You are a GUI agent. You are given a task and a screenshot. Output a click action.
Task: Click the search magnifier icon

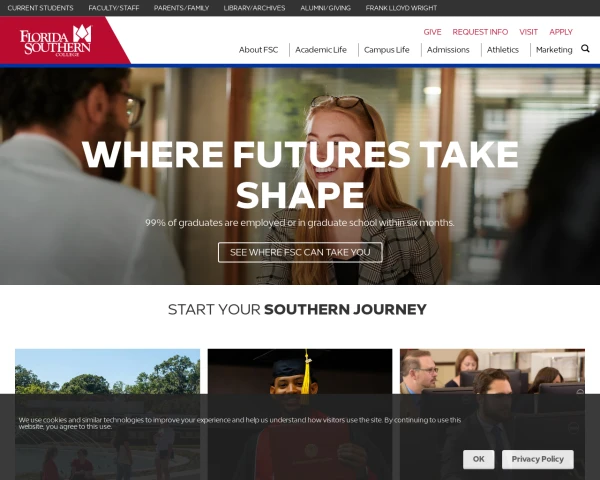point(585,48)
